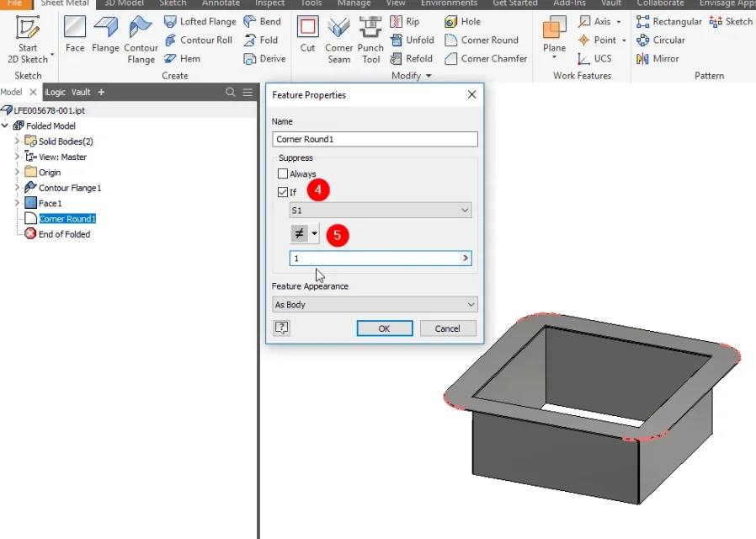Activate the Rip tool

pos(404,22)
